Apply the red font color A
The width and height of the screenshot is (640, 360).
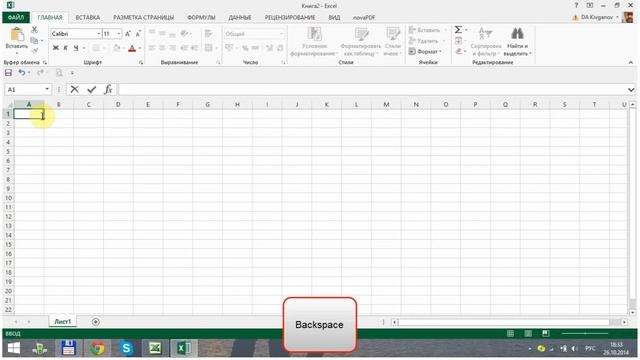(x=132, y=49)
